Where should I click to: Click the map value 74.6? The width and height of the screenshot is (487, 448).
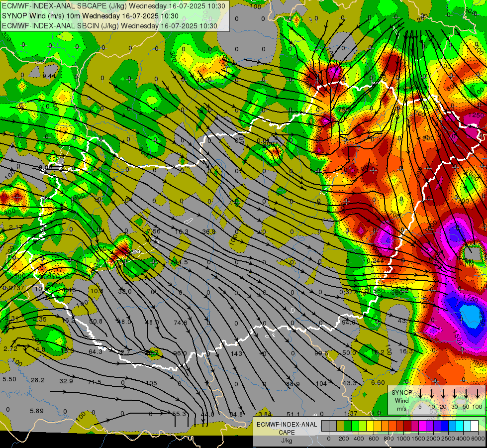pyautogui.click(x=181, y=323)
